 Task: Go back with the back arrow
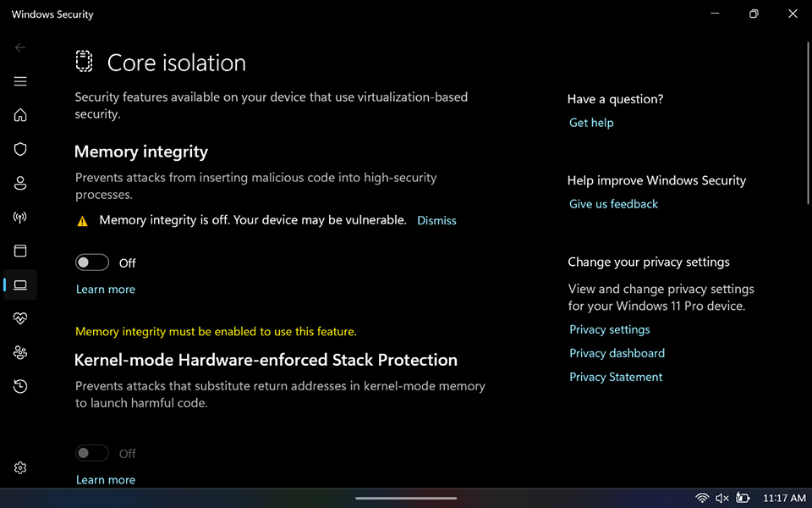click(20, 47)
